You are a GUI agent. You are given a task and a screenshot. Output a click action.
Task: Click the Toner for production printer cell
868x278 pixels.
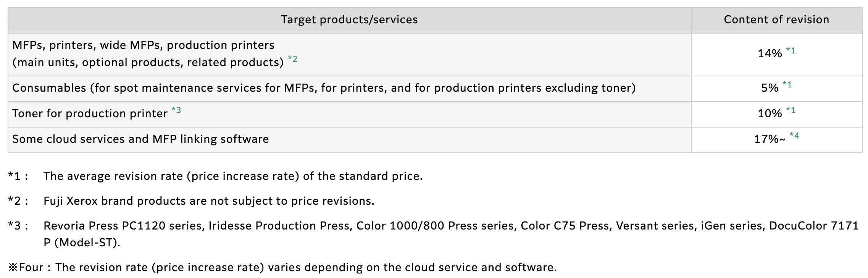pyautogui.click(x=349, y=114)
